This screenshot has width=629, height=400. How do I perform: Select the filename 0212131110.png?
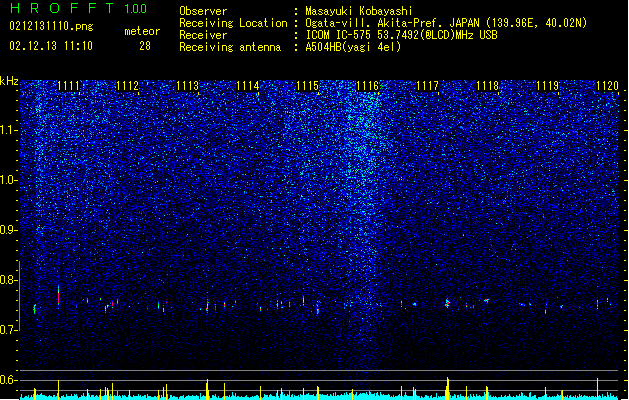pos(51,26)
